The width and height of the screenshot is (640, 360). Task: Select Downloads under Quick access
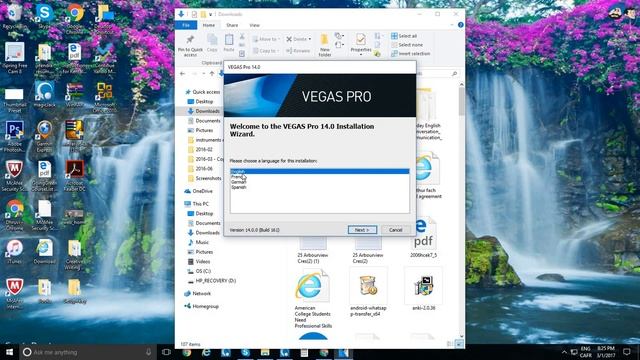coord(203,111)
